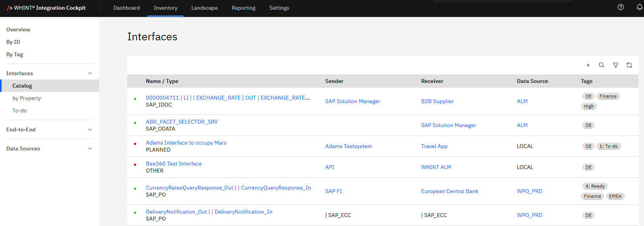
Task: Click red status dot for Bee360 Test Interface
Action: click(135, 165)
